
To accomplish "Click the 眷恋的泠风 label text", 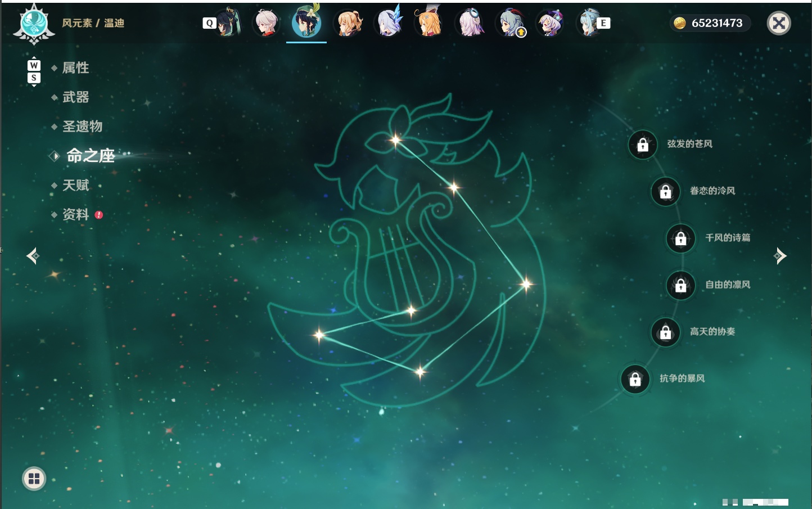I will click(712, 191).
